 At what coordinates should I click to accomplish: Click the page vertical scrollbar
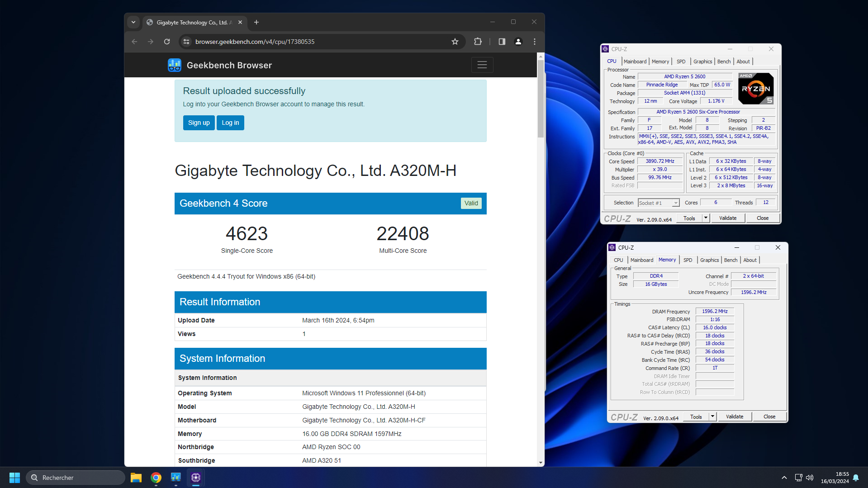click(x=541, y=99)
